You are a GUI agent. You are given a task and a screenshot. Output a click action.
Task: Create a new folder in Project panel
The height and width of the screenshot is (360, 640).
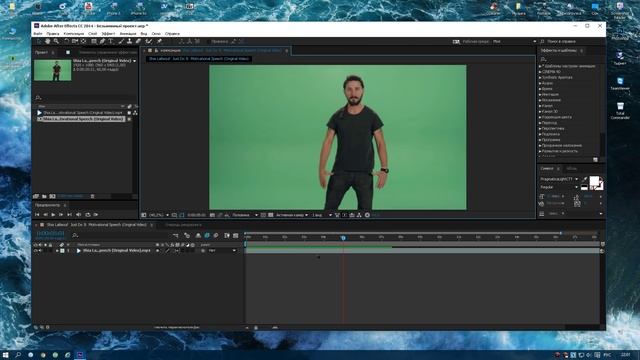click(44, 196)
